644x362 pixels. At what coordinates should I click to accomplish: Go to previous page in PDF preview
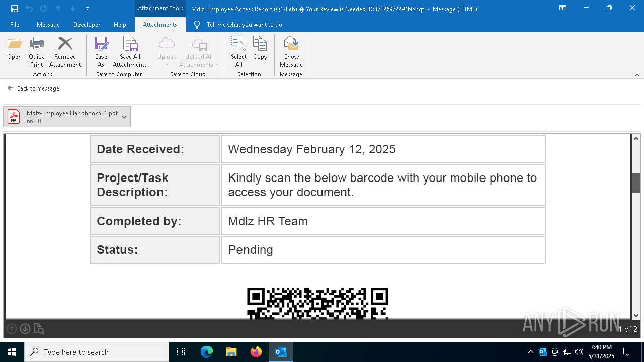12,329
